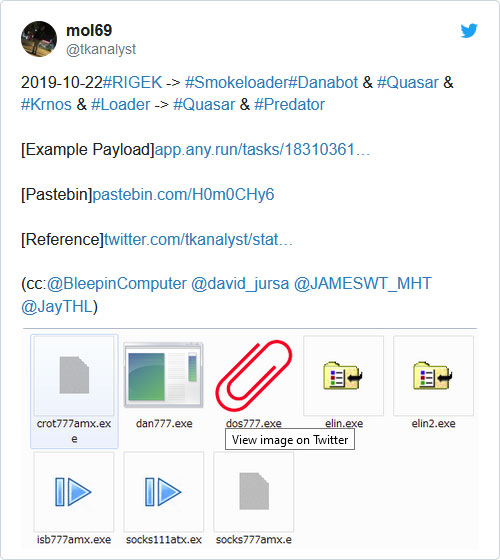Open the #Smokeloader hashtag link
The image size is (500, 560).
tap(236, 83)
